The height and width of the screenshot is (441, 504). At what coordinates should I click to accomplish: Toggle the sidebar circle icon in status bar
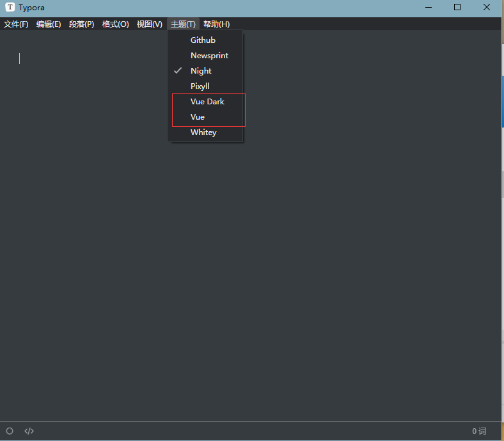point(10,431)
